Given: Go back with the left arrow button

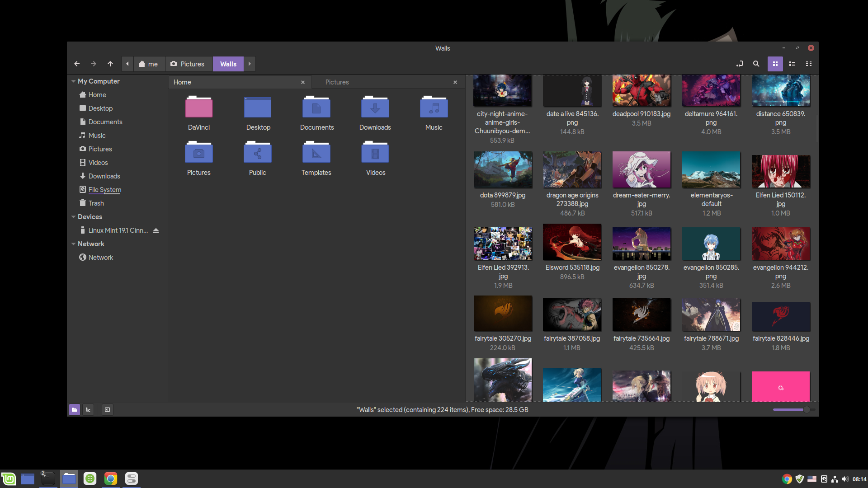Looking at the screenshot, I should click(x=77, y=64).
